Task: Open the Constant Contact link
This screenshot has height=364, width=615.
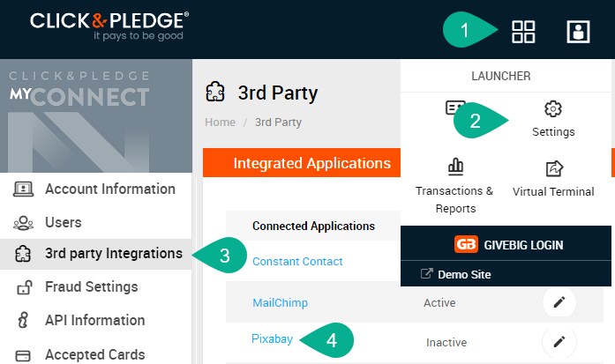Action: (x=297, y=262)
